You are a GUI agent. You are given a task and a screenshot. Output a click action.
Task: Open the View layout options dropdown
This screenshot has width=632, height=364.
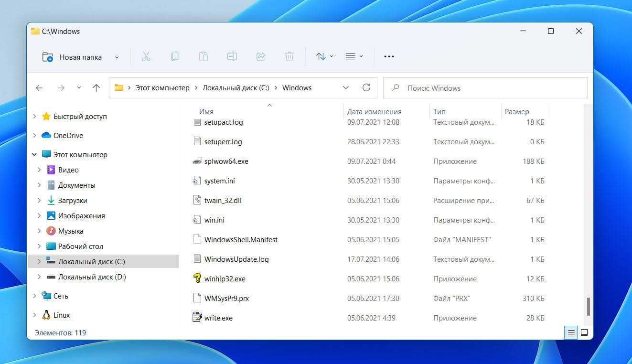354,56
